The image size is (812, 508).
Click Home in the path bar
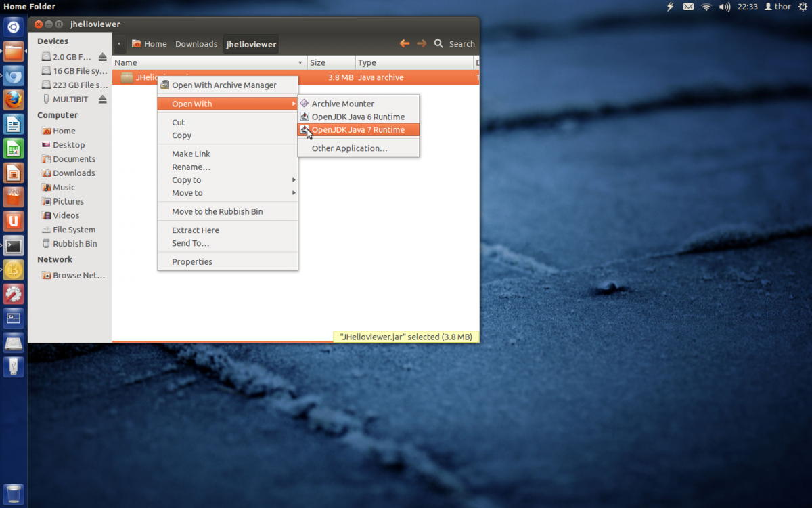[x=150, y=44]
